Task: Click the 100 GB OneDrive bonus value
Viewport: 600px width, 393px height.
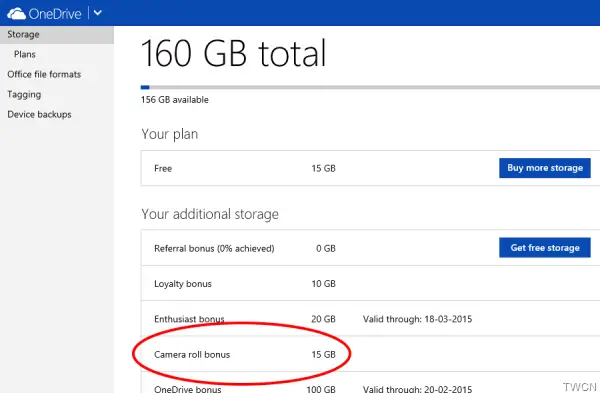Action: pos(321,389)
